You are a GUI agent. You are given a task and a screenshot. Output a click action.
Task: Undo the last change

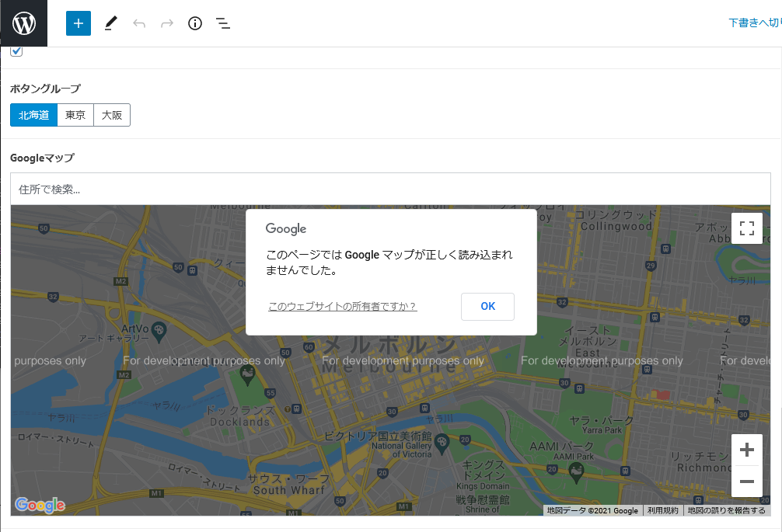139,23
